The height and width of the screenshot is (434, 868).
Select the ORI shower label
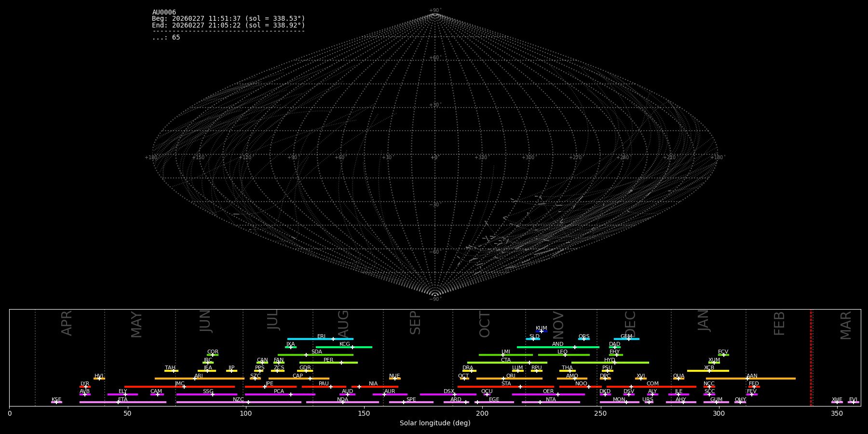511,376
